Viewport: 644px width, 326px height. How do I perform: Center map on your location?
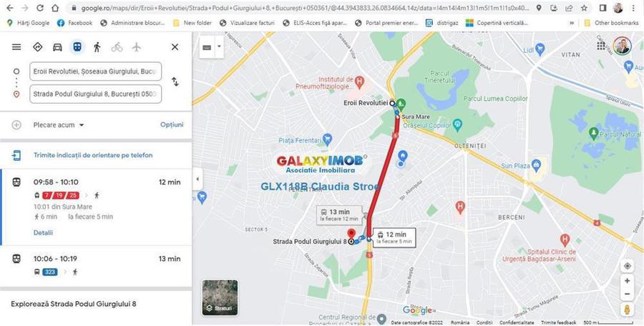click(627, 266)
